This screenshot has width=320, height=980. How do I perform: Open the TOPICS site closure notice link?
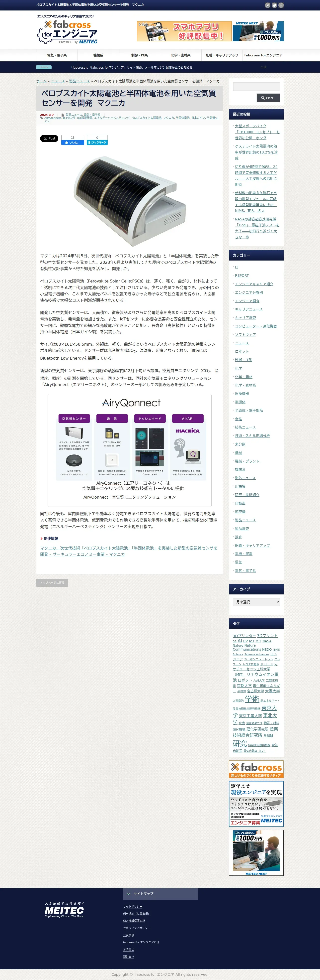pos(132,67)
